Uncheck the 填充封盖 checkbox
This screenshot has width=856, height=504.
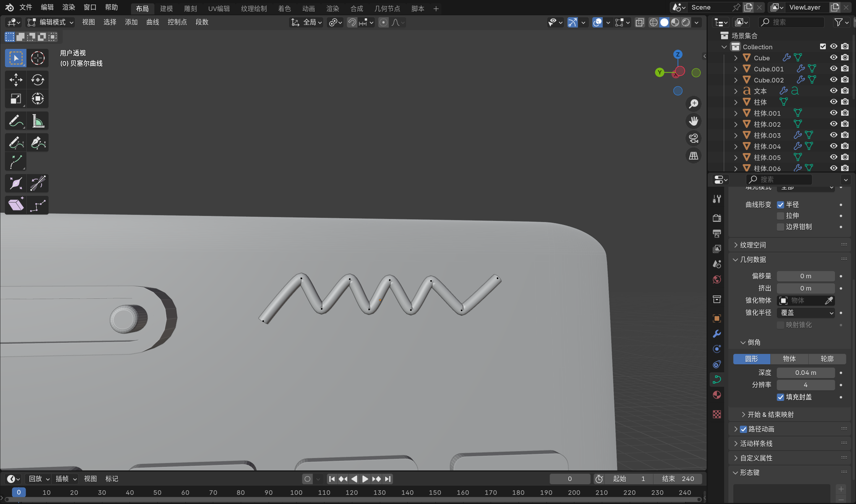[x=781, y=397]
